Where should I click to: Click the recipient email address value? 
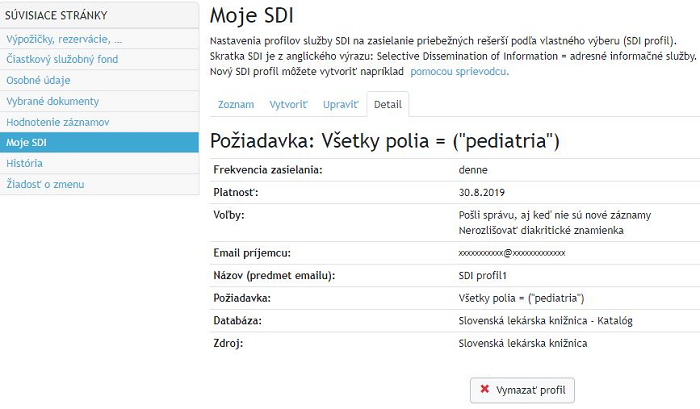512,253
